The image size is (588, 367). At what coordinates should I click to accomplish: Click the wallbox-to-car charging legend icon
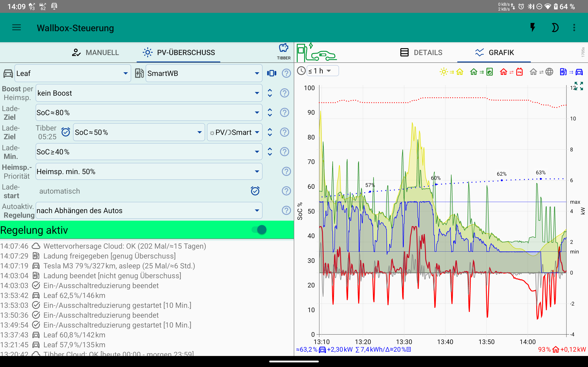pyautogui.click(x=571, y=72)
